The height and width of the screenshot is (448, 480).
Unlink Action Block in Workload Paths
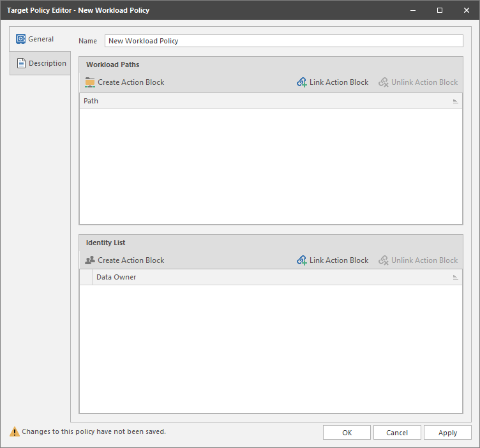pyautogui.click(x=418, y=82)
